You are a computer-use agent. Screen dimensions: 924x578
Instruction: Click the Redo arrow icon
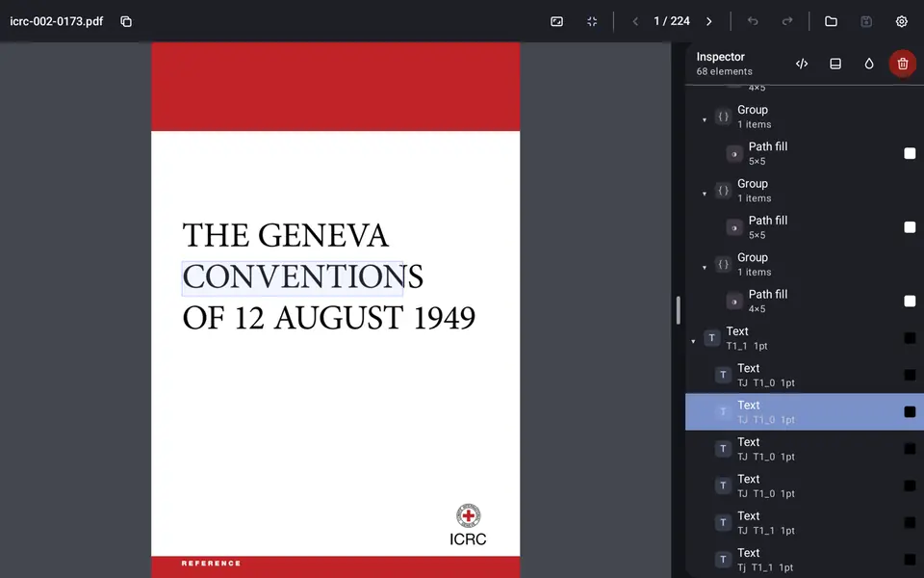tap(787, 21)
